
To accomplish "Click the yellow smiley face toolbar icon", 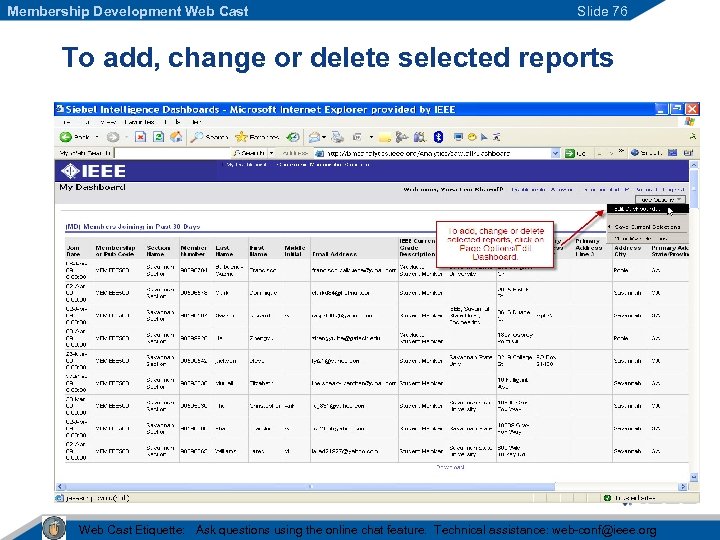I will (472, 137).
